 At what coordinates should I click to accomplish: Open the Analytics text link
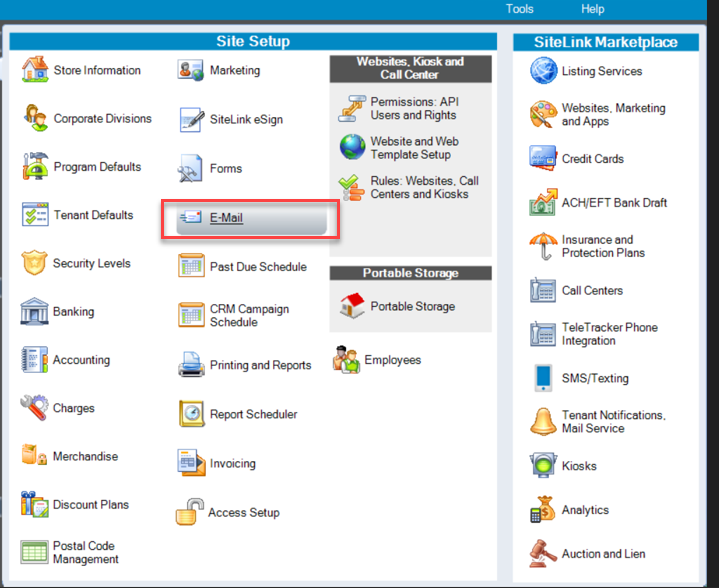(585, 510)
